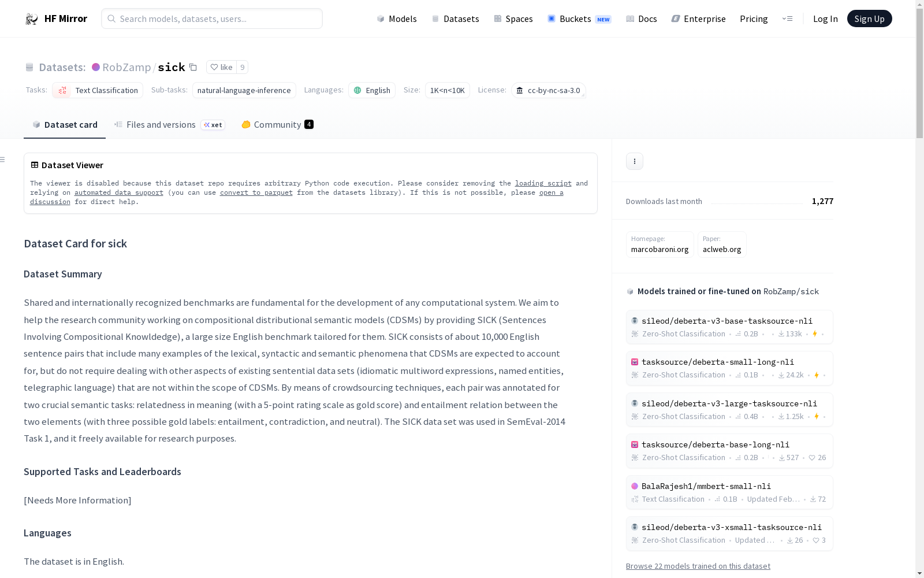The width and height of the screenshot is (924, 578).
Task: Open tasksource/deberta-small-long-nli model card
Action: click(x=729, y=368)
